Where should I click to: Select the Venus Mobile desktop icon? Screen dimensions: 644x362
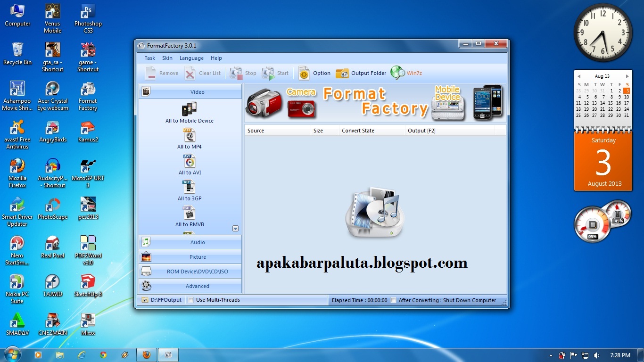pyautogui.click(x=53, y=18)
